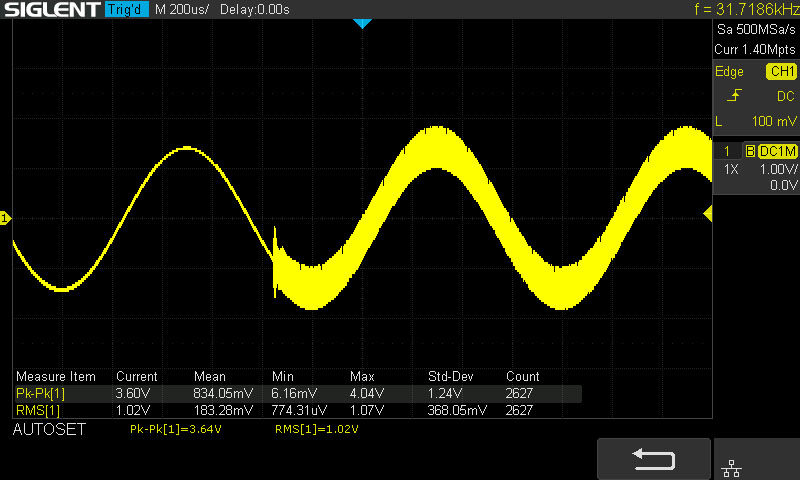Click the Min column header
The image size is (800, 480).
[x=283, y=376]
